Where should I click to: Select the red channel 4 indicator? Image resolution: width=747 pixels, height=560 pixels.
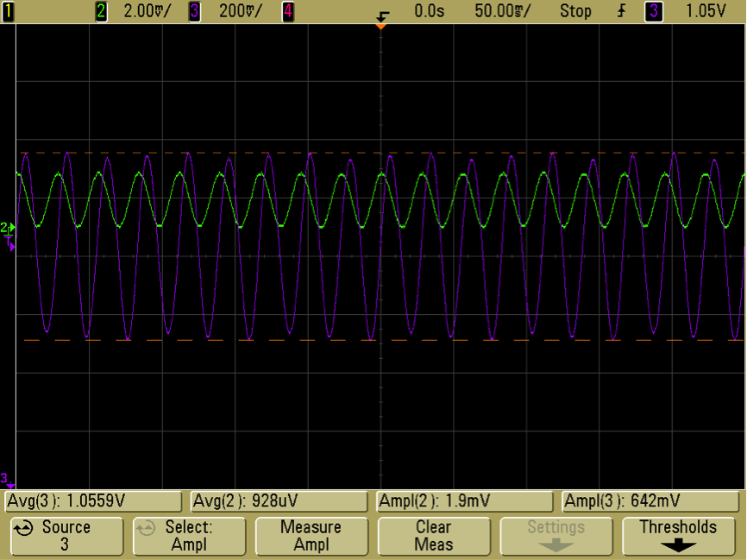pos(288,11)
